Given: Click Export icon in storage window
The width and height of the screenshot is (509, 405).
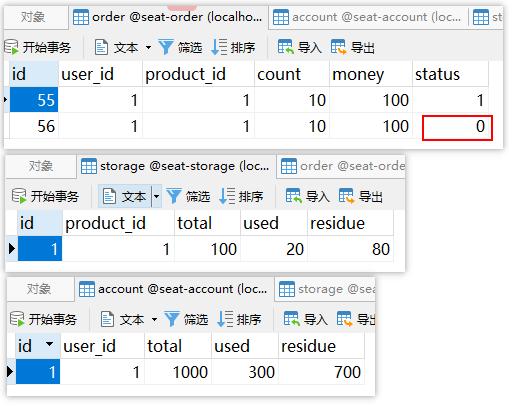Looking at the screenshot, I should coord(347,196).
